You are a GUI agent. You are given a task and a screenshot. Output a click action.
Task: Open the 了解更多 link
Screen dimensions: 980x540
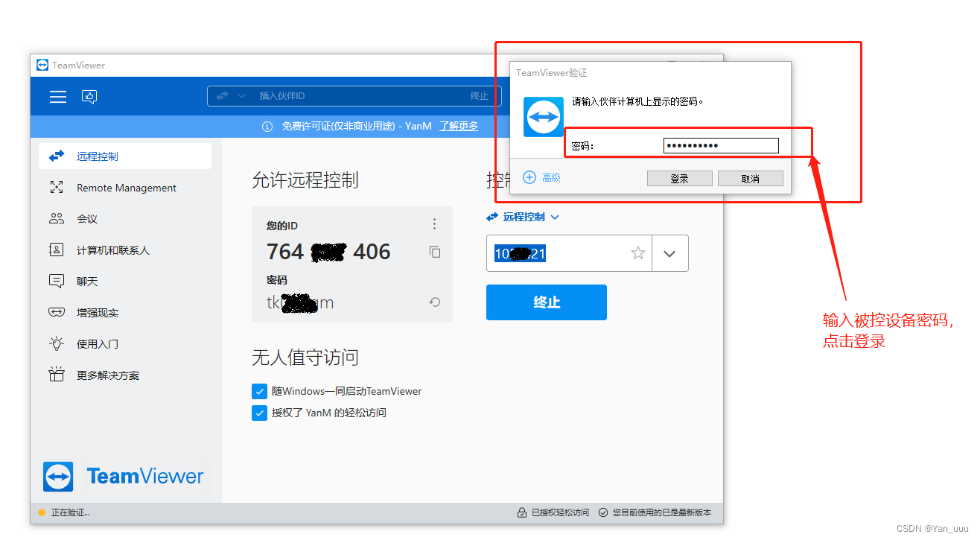click(459, 127)
